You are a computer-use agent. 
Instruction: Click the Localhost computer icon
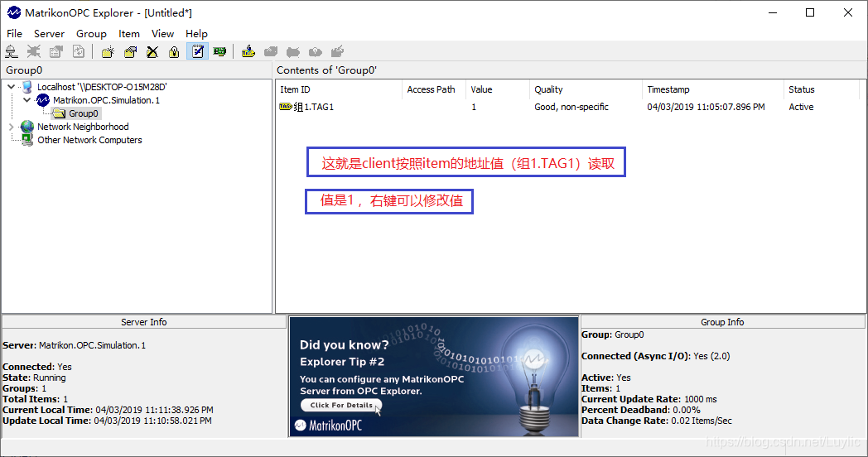point(27,87)
